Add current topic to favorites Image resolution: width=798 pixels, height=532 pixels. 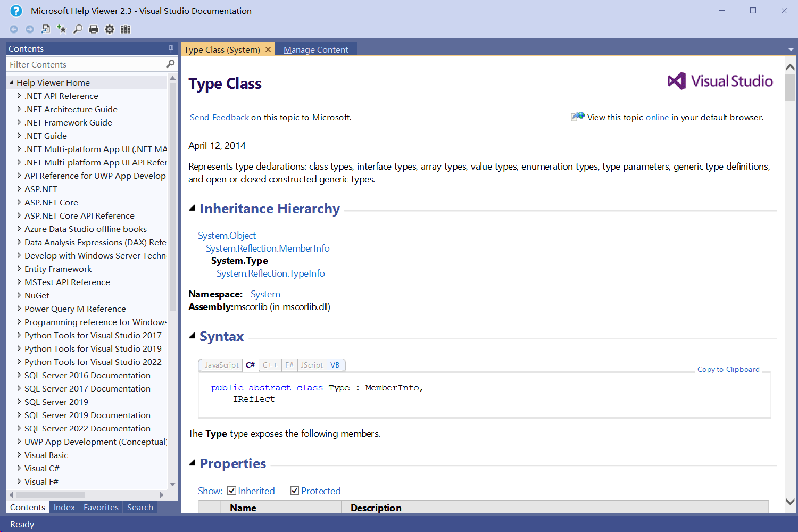point(62,29)
